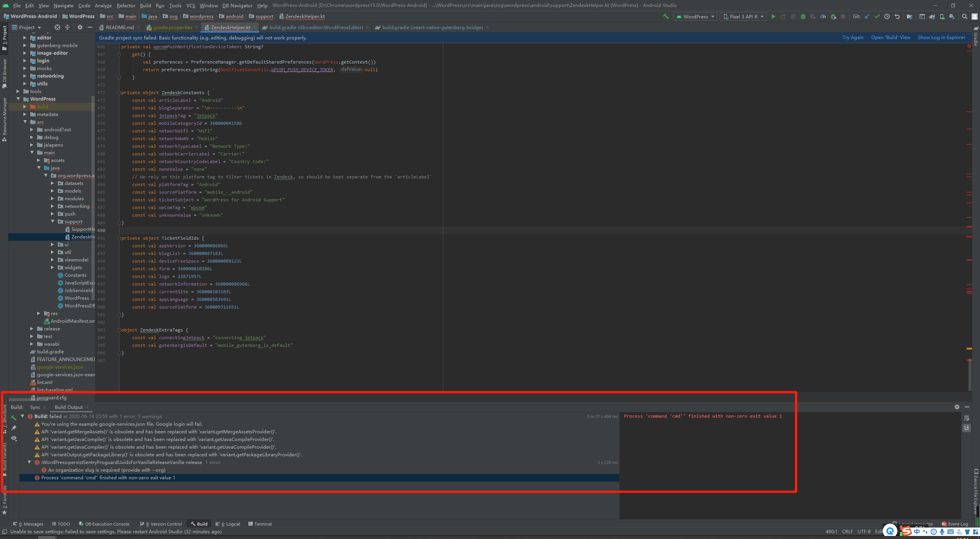
Task: Open the Refactor menu
Action: tap(126, 5)
